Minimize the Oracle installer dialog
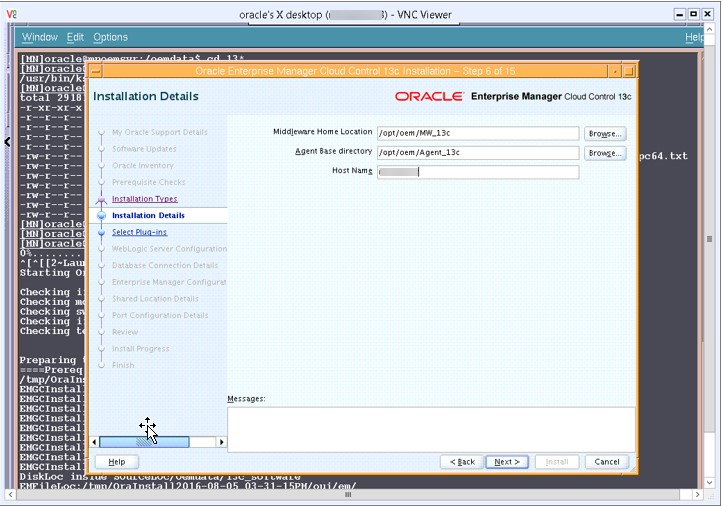The width and height of the screenshot is (723, 506). click(615, 71)
